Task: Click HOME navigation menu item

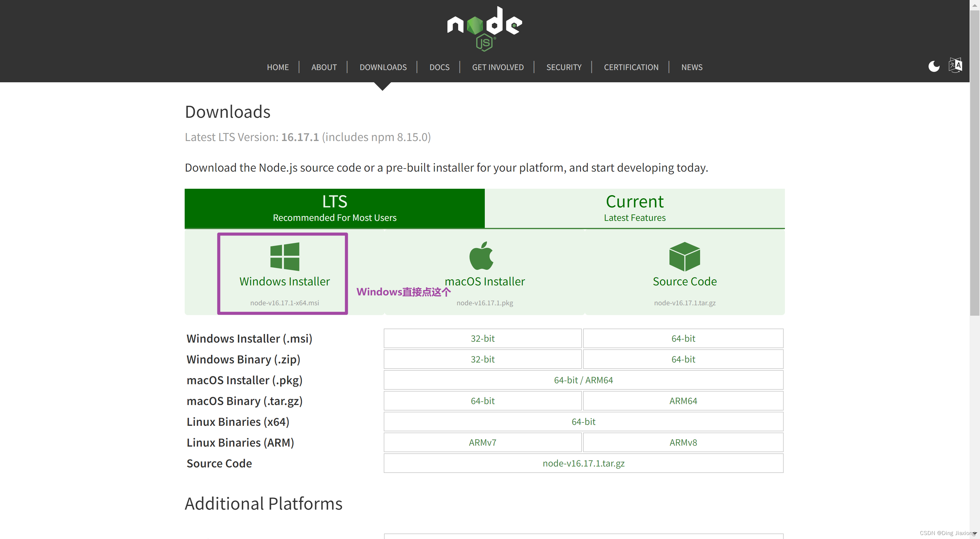Action: [x=278, y=66]
